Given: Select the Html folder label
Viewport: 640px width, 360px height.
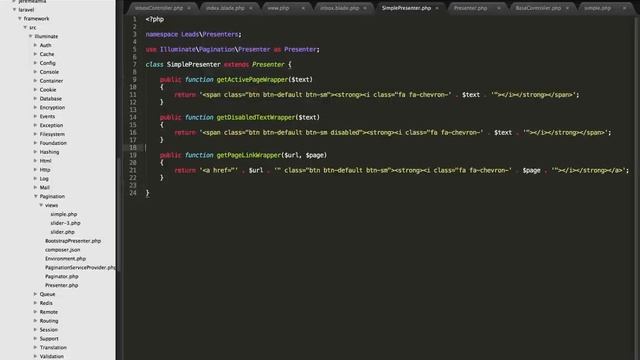Looking at the screenshot, I should tap(45, 161).
